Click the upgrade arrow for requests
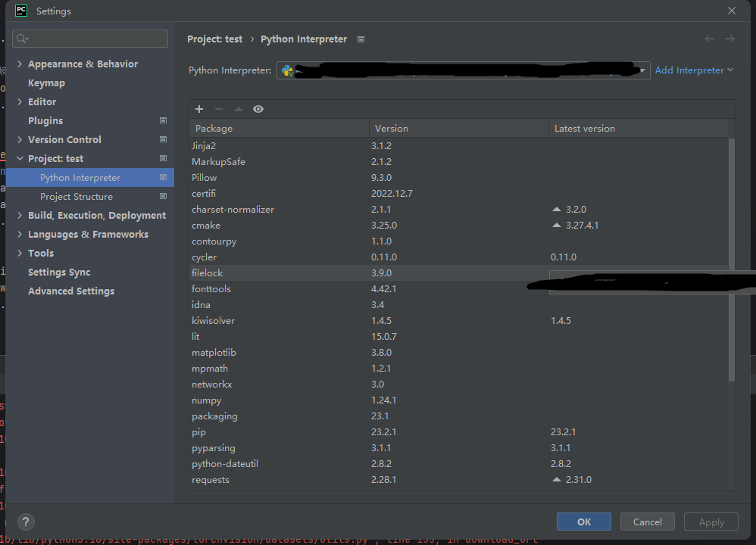 [556, 479]
